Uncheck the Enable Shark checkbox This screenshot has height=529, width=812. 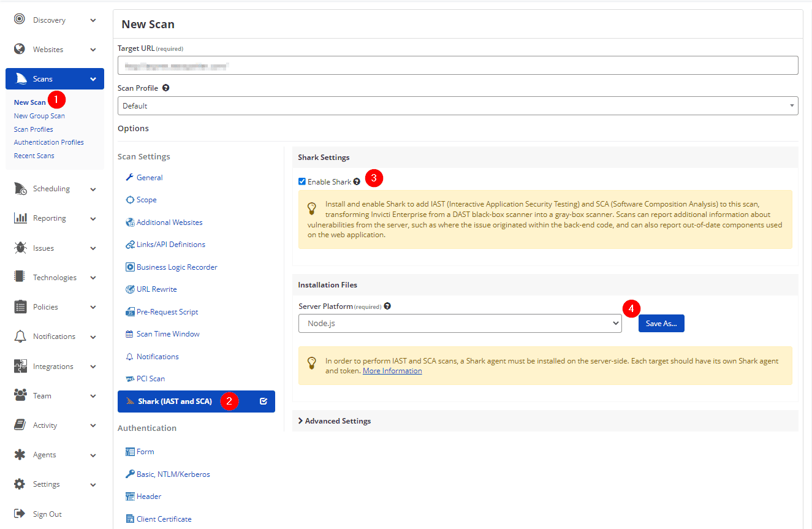pos(302,181)
